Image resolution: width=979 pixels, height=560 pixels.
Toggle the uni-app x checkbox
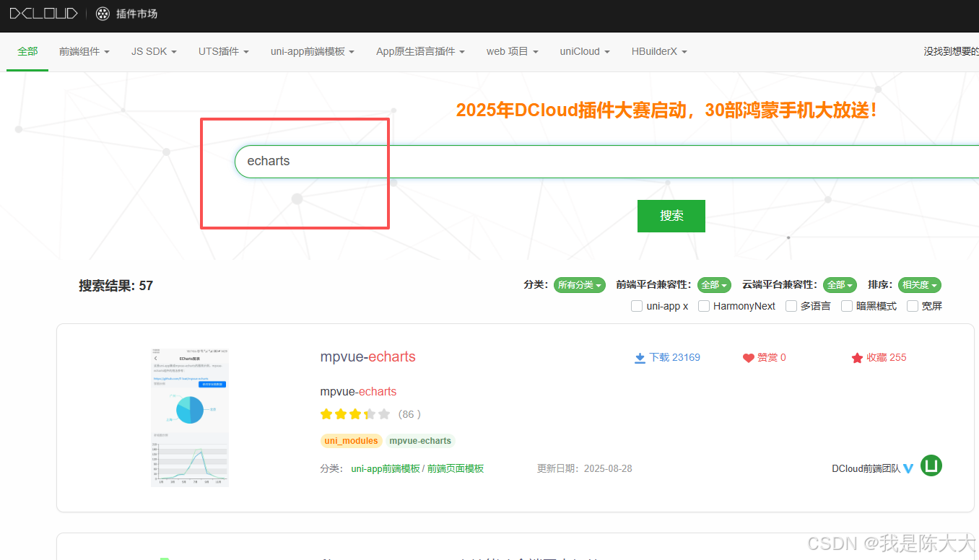(x=637, y=306)
